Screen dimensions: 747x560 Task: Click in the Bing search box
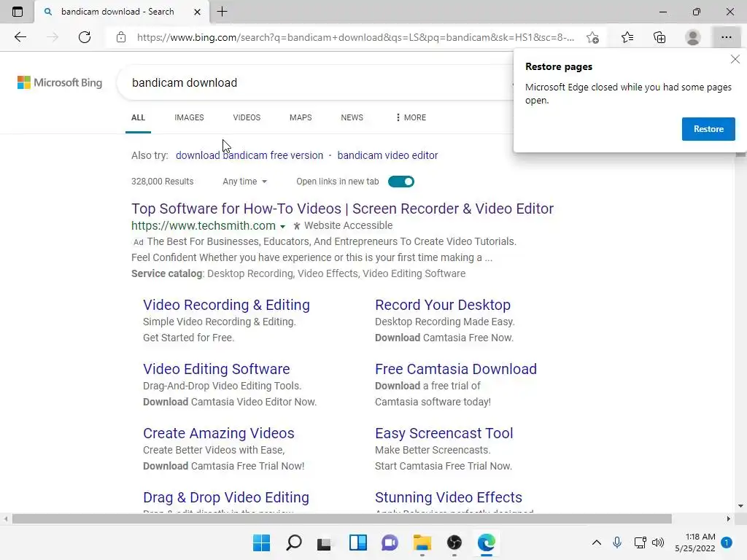[314, 82]
